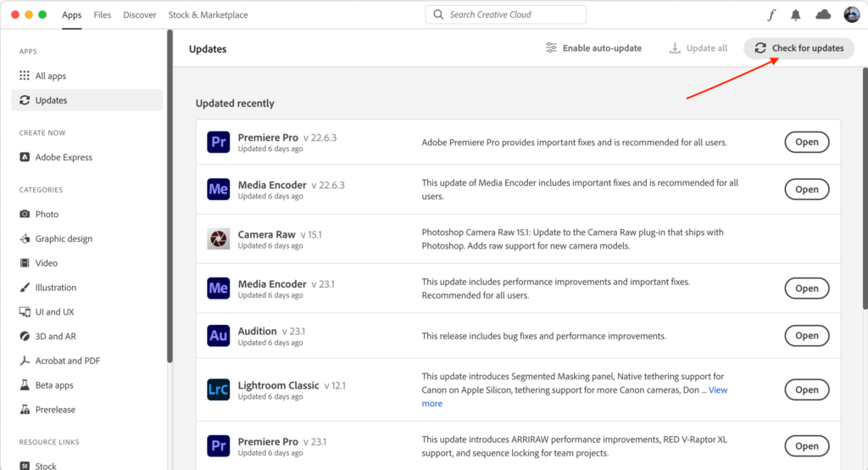The width and height of the screenshot is (868, 470).
Task: Switch to Stock & Marketplace tab
Action: [209, 15]
